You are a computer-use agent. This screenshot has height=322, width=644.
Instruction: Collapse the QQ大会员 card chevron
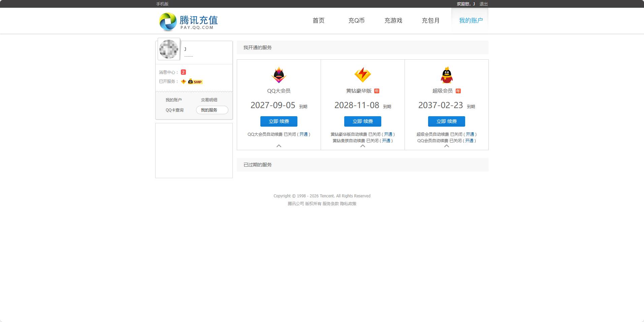279,146
